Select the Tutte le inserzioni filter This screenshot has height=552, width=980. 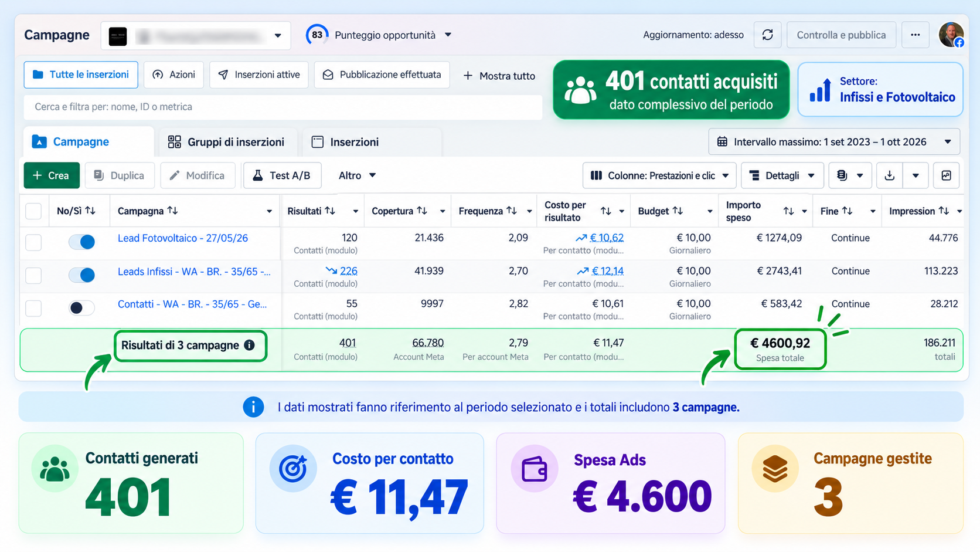(x=81, y=74)
